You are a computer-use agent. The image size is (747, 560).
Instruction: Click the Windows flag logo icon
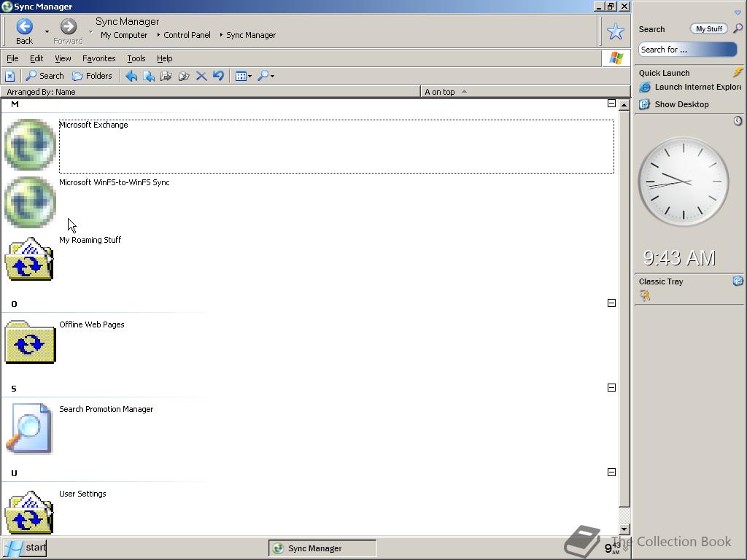tap(616, 58)
